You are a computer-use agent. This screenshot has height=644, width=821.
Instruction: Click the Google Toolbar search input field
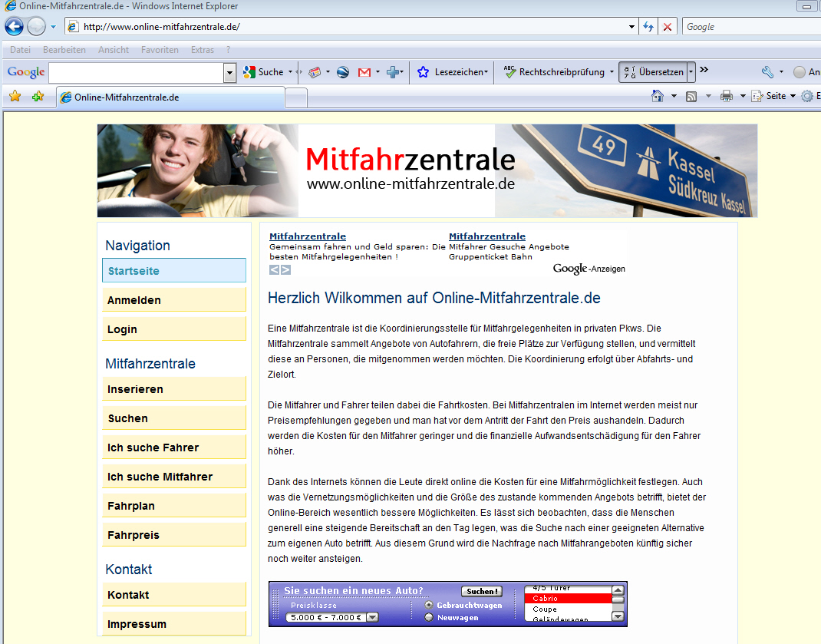click(x=136, y=73)
